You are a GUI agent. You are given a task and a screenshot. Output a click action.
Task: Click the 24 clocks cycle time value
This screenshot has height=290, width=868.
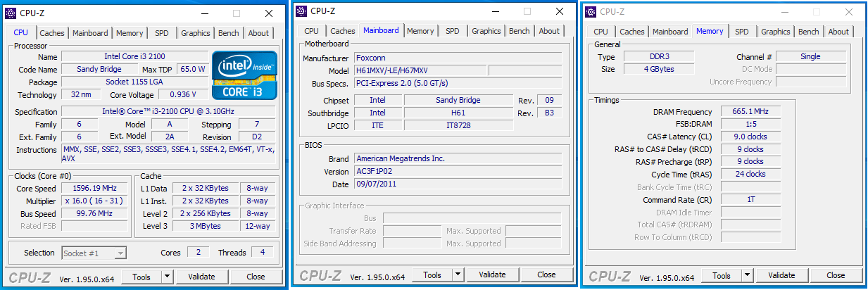point(751,174)
